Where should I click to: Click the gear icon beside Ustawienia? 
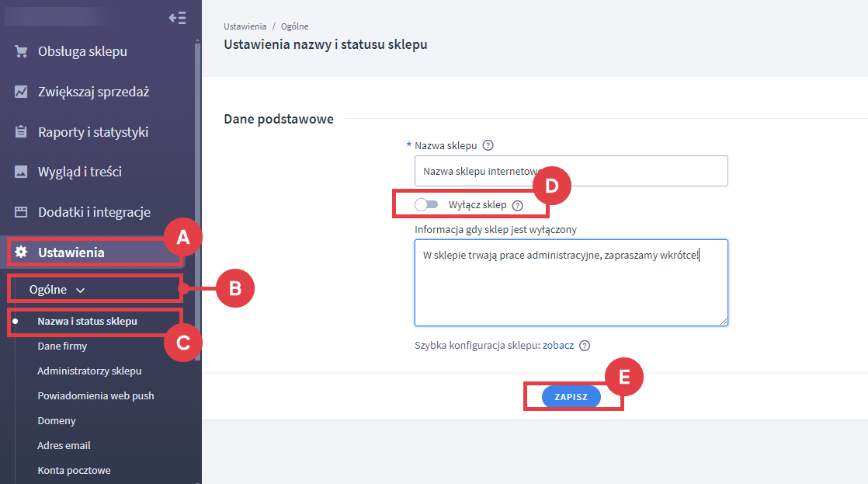pos(21,252)
